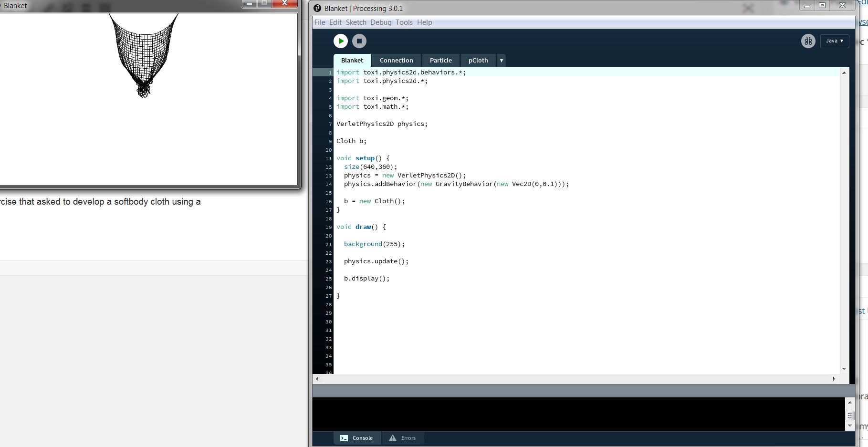Open the pCloth tab

(x=478, y=61)
